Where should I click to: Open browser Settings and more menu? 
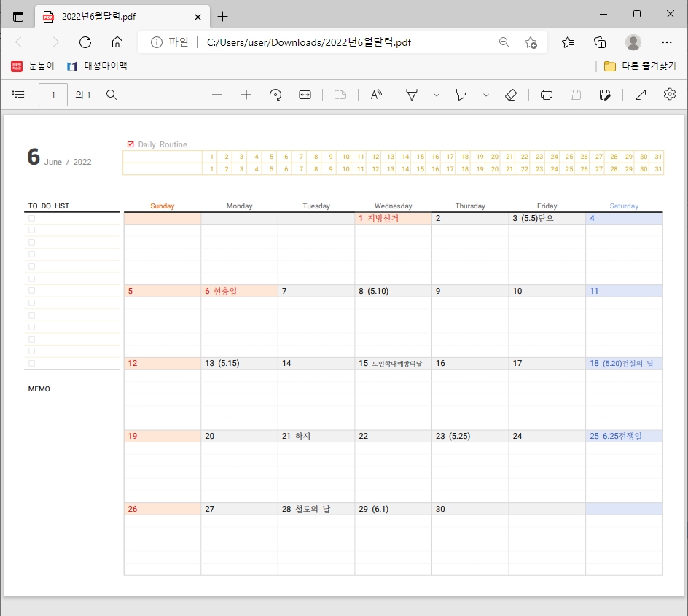[x=666, y=42]
